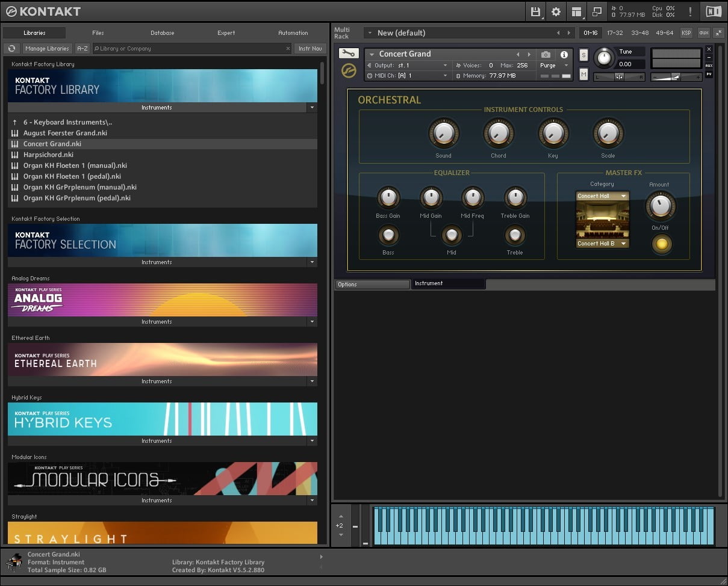Click the wrench edit instrument icon
Viewport: 728px width, 586px height.
coord(349,54)
